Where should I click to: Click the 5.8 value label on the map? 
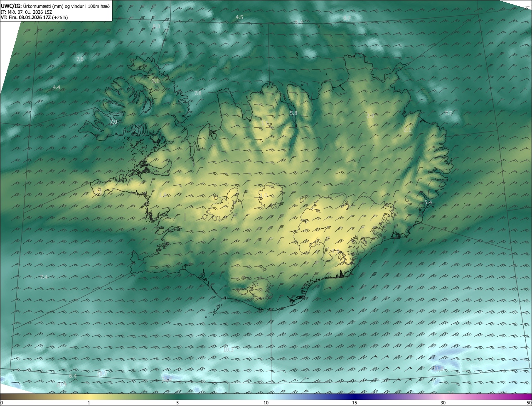coord(293,113)
